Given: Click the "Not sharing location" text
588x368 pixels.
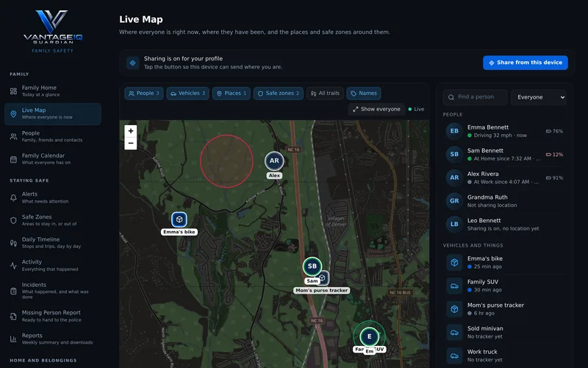Looking at the screenshot, I should (492, 205).
